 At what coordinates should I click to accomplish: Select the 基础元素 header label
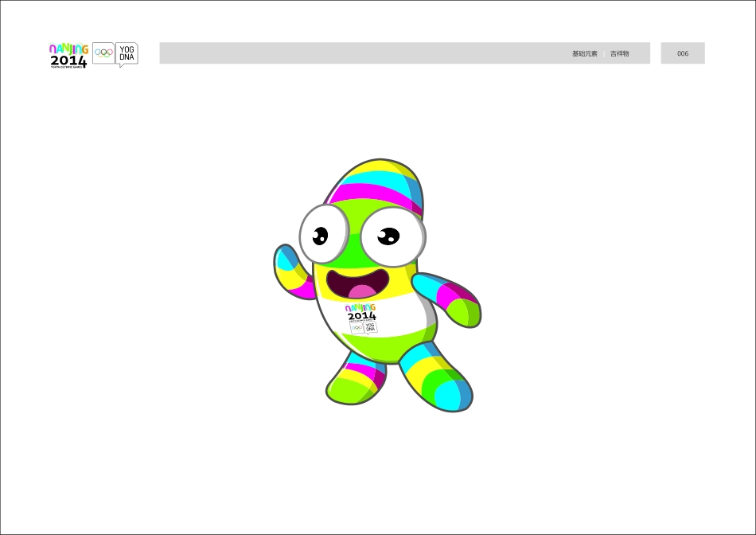pos(584,53)
